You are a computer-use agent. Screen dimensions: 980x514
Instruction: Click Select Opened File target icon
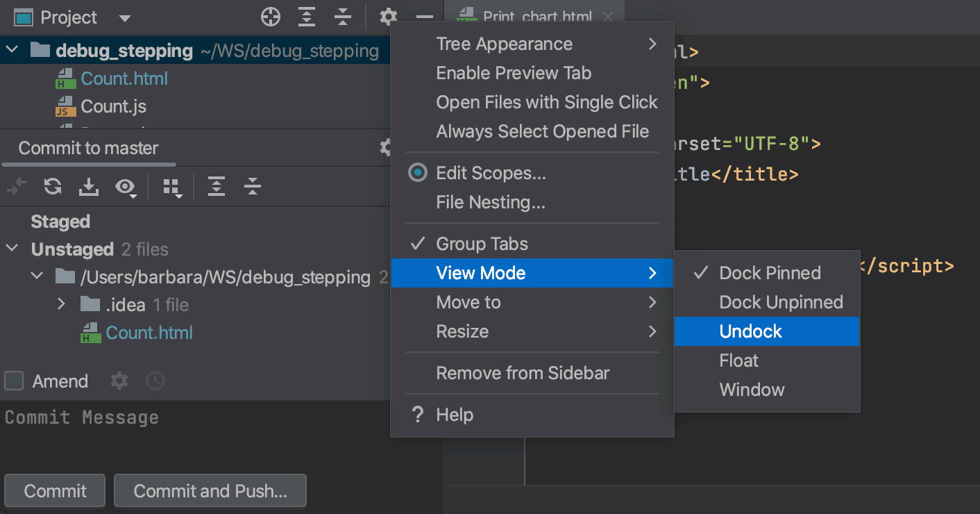pos(271,17)
